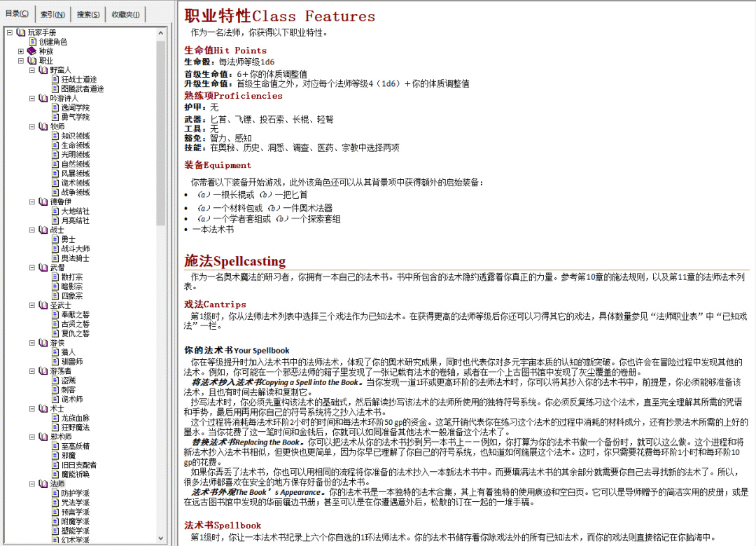Image resolution: width=756 pixels, height=546 pixels.
Task: Click the purple book icon beside 种族
Action: tap(31, 51)
